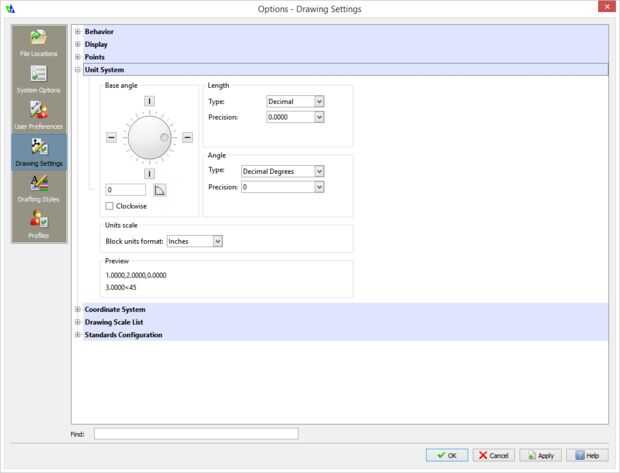Image resolution: width=620 pixels, height=473 pixels.
Task: Expand the Behavior section
Action: 78,32
